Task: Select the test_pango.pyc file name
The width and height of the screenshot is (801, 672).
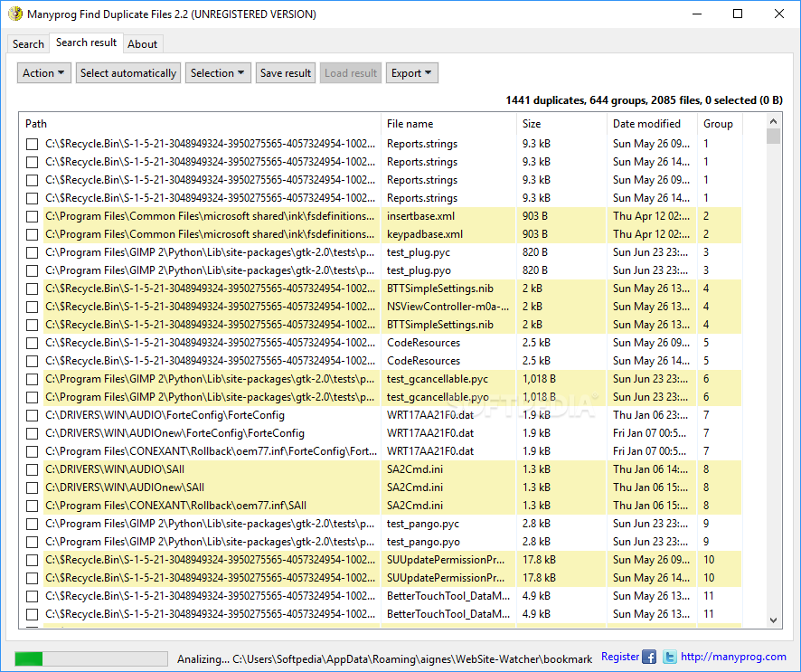Action: 423,524
